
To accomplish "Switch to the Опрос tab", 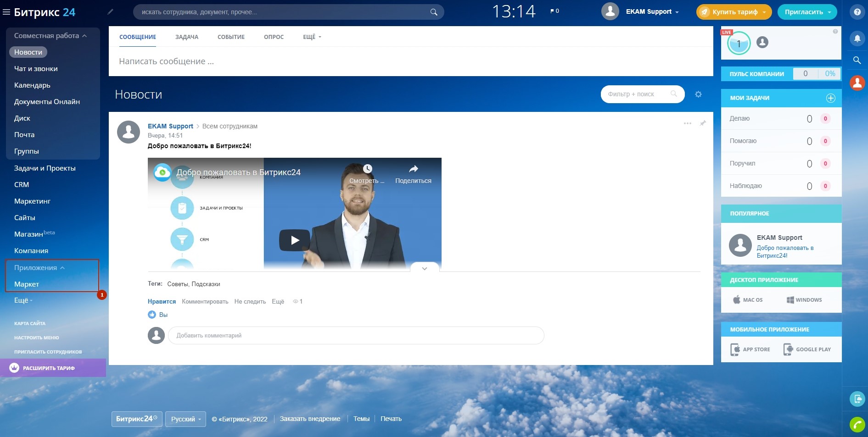I will pyautogui.click(x=274, y=37).
